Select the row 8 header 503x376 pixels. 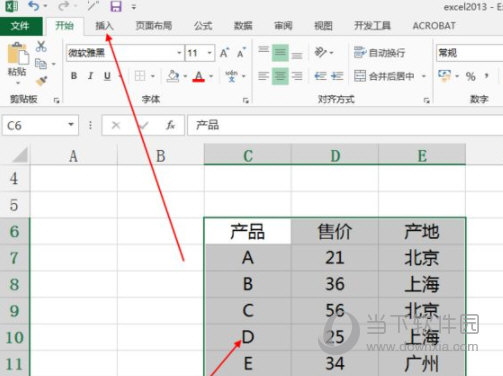15,284
